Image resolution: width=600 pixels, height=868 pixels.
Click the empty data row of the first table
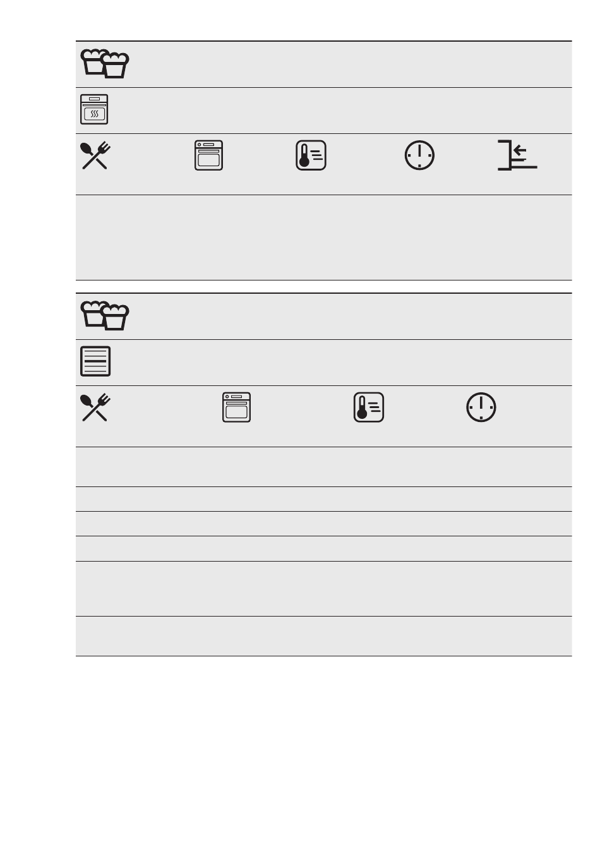coord(323,238)
